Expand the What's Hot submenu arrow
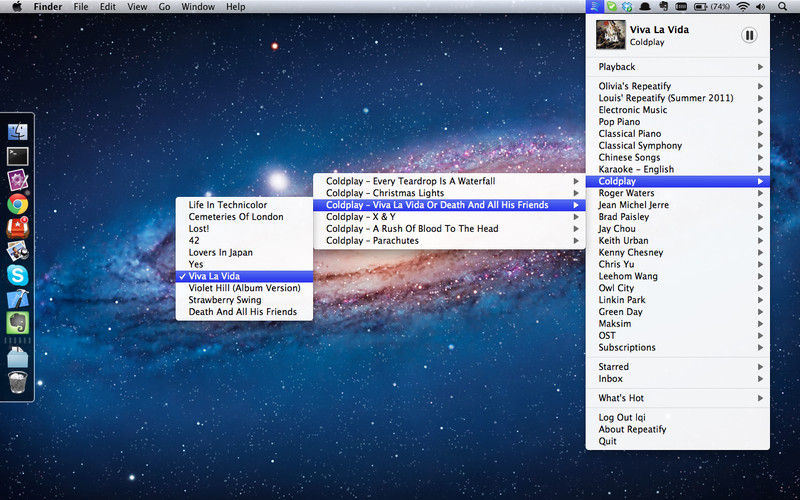The height and width of the screenshot is (500, 800). [760, 398]
